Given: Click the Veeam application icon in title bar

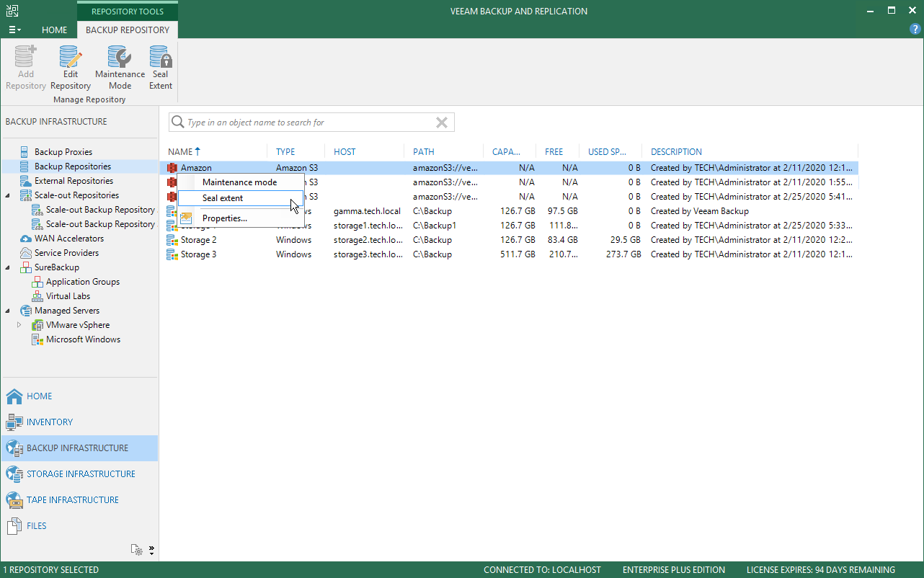Looking at the screenshot, I should coord(13,11).
